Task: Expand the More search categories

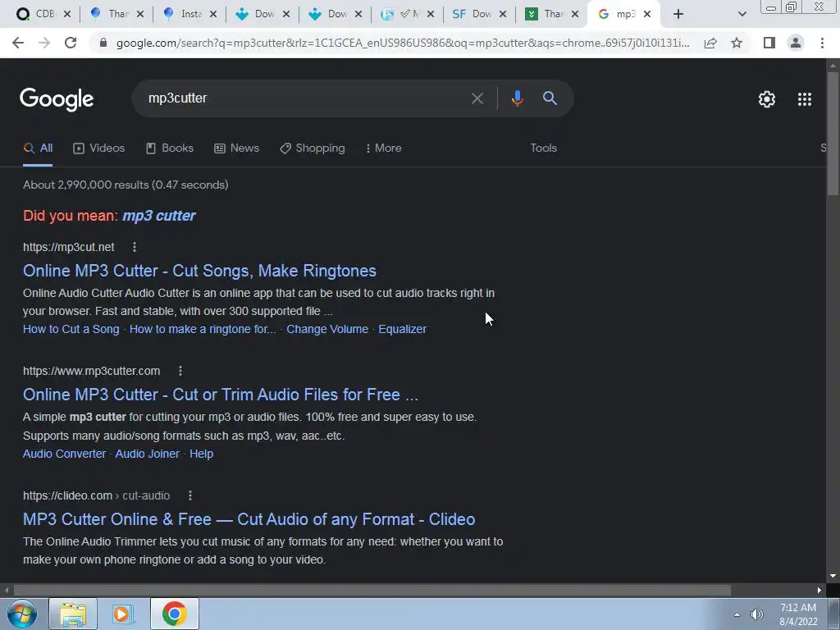Action: click(384, 148)
